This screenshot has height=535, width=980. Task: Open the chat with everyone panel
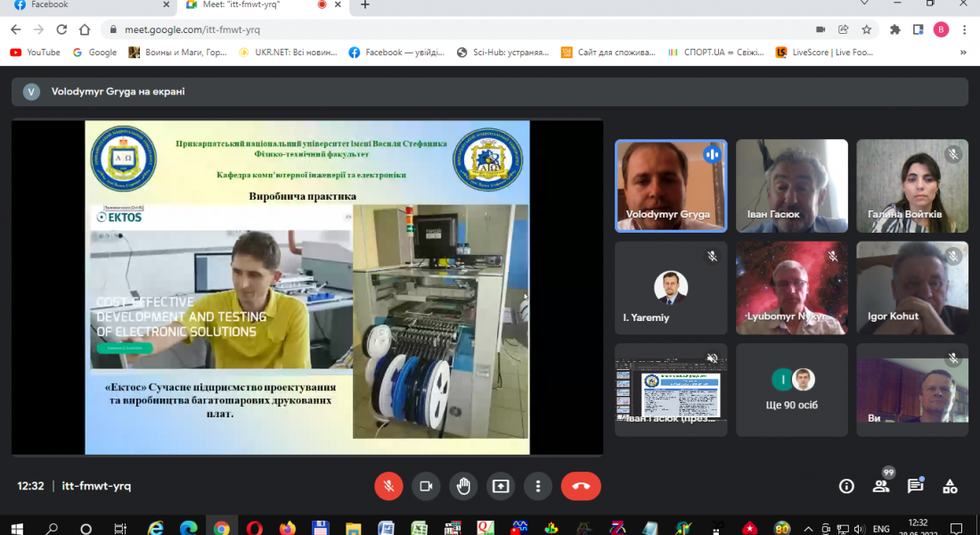click(x=915, y=486)
